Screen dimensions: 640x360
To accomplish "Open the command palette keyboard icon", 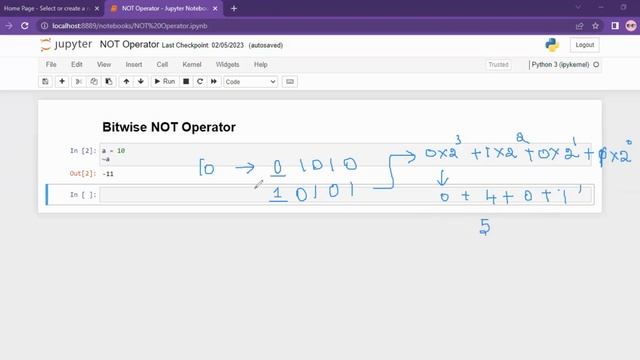I will (290, 82).
